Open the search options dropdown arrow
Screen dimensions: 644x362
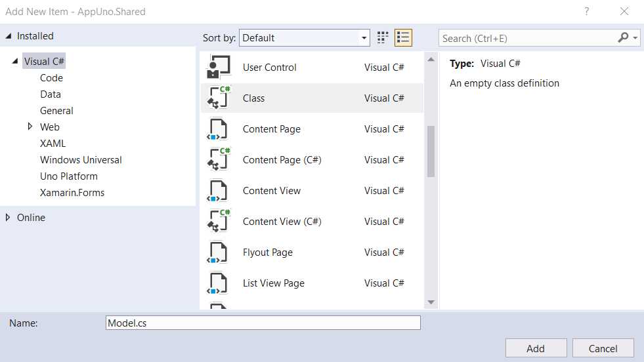[635, 38]
